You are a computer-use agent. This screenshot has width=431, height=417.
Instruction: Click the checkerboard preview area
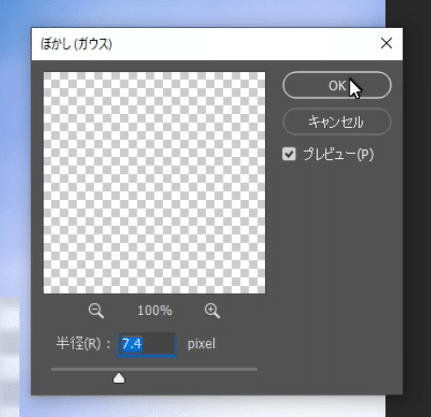(x=154, y=183)
